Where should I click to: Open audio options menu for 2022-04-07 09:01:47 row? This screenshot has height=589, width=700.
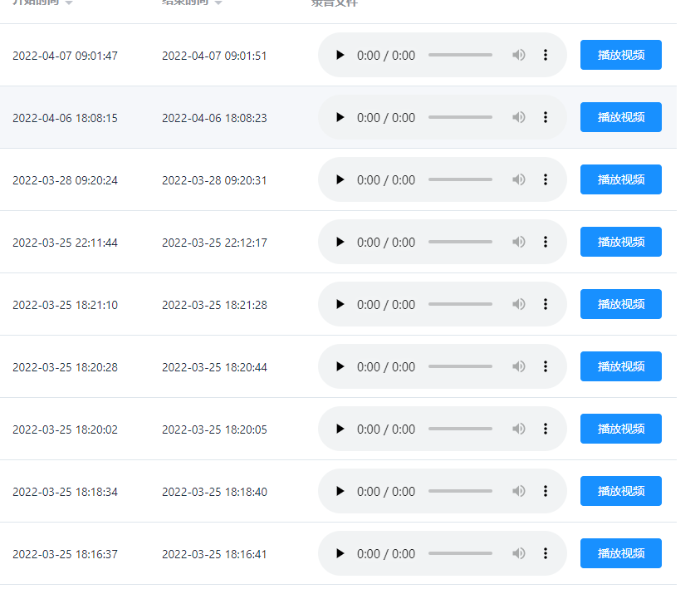tap(545, 55)
